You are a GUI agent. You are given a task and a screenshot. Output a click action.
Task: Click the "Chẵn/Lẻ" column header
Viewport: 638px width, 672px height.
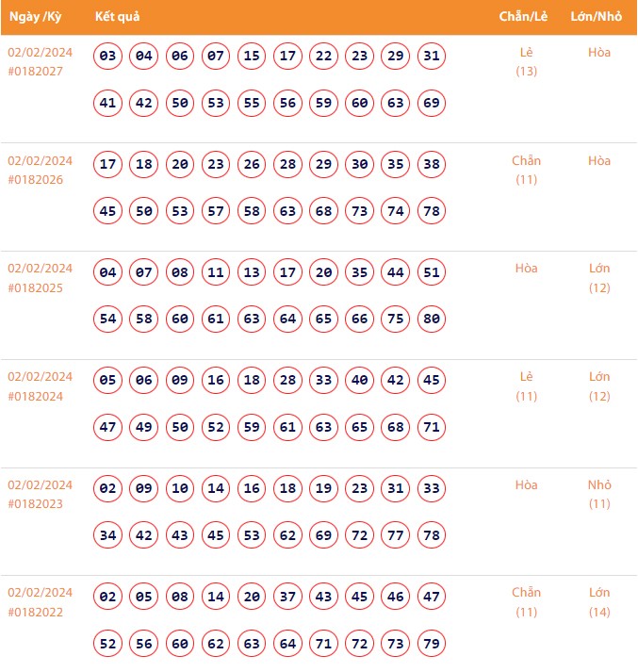pyautogui.click(x=525, y=17)
